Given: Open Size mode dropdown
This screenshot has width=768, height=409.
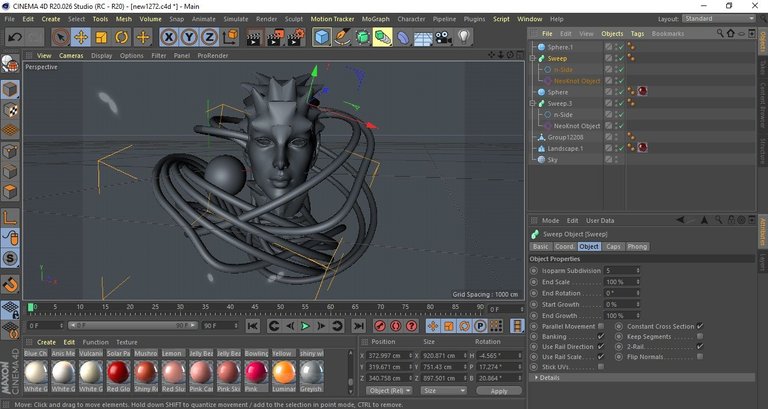Looking at the screenshot, I should tap(444, 391).
